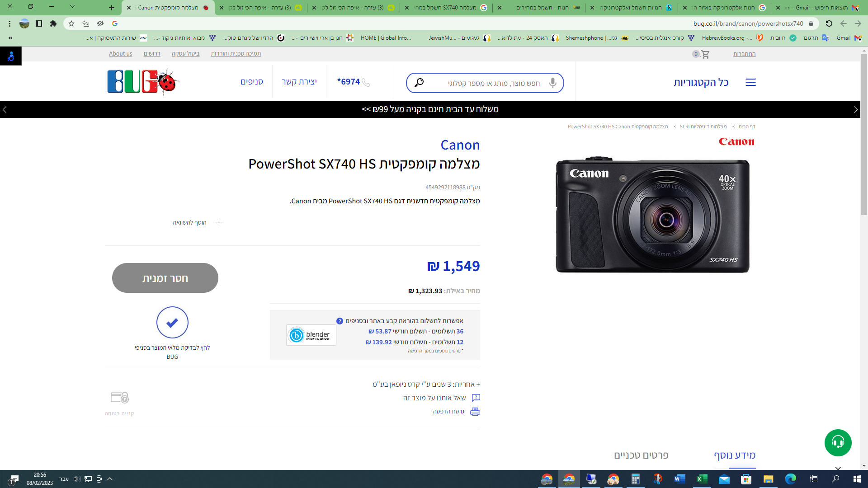
Task: Click the promo banner left arrow
Action: pyautogui.click(x=5, y=110)
